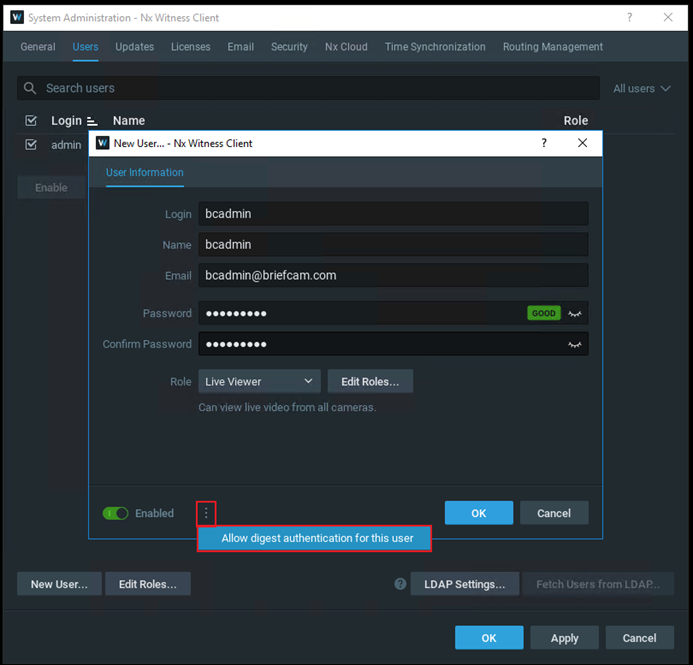The height and width of the screenshot is (665, 693).
Task: Click OK in System Administration window
Action: (x=489, y=638)
